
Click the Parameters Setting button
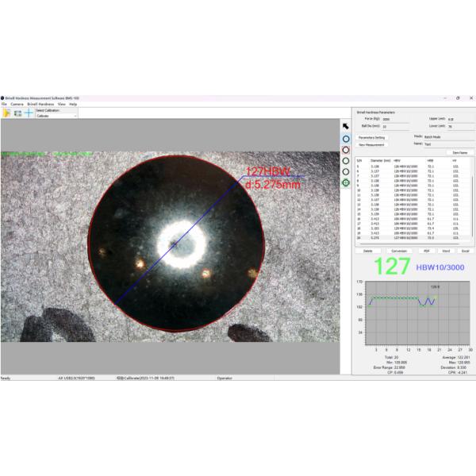[x=371, y=137]
